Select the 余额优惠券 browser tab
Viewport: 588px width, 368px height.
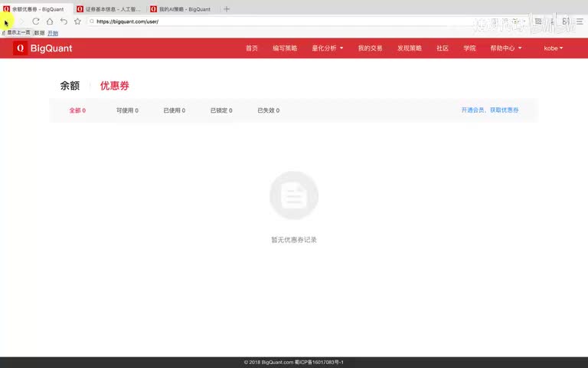coord(37,9)
